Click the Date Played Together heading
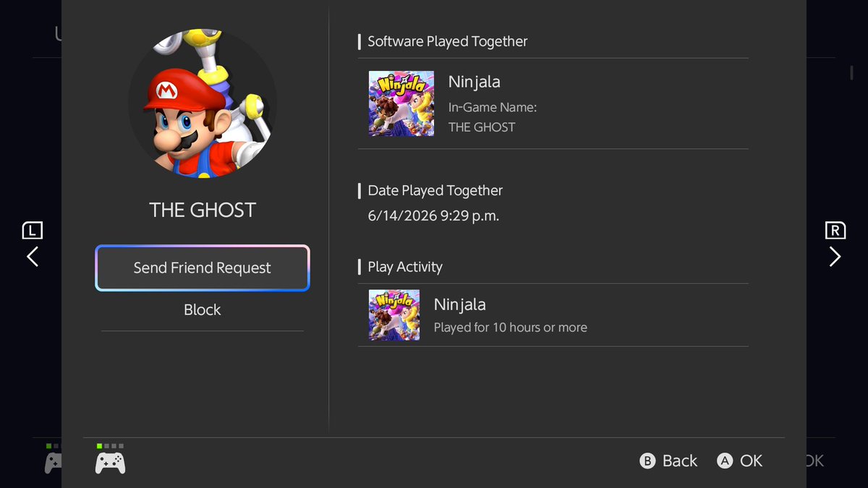Image resolution: width=868 pixels, height=488 pixels. pyautogui.click(x=435, y=190)
